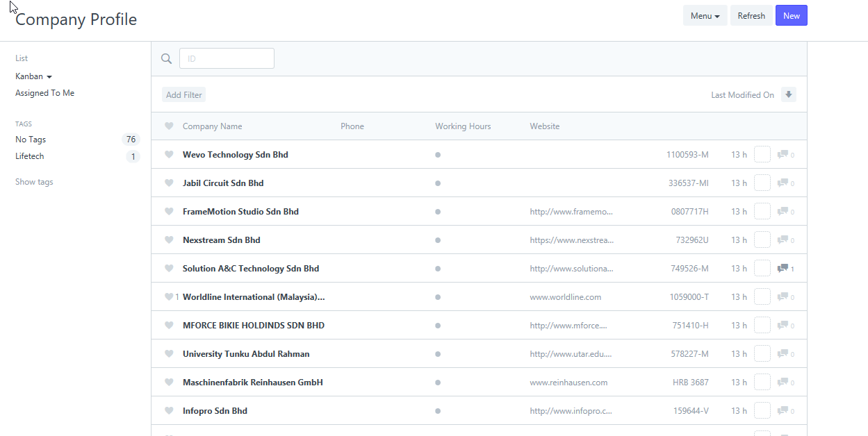Viewport: 868px width, 436px height.
Task: Open comments for Nexstream row
Action: 785,240
